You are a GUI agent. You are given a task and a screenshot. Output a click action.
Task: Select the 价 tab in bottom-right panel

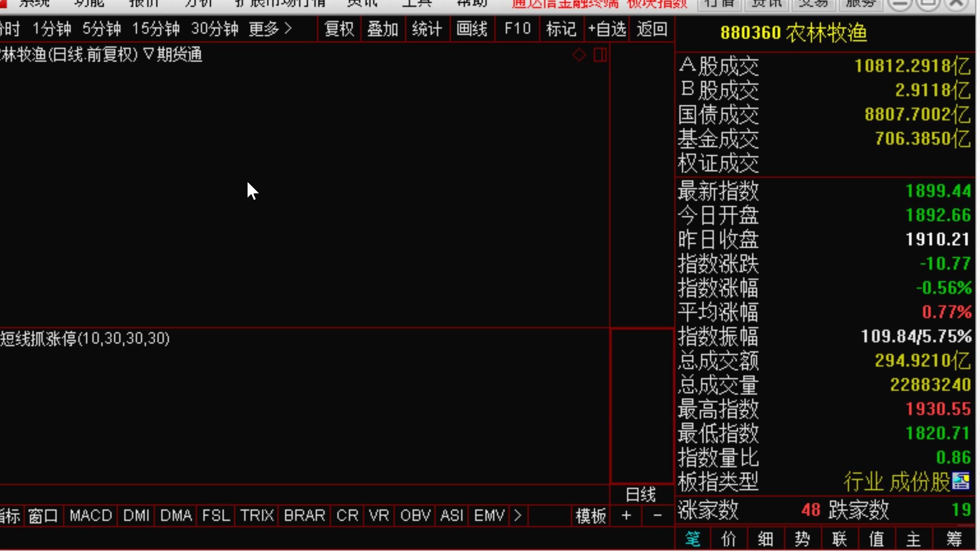pos(729,539)
